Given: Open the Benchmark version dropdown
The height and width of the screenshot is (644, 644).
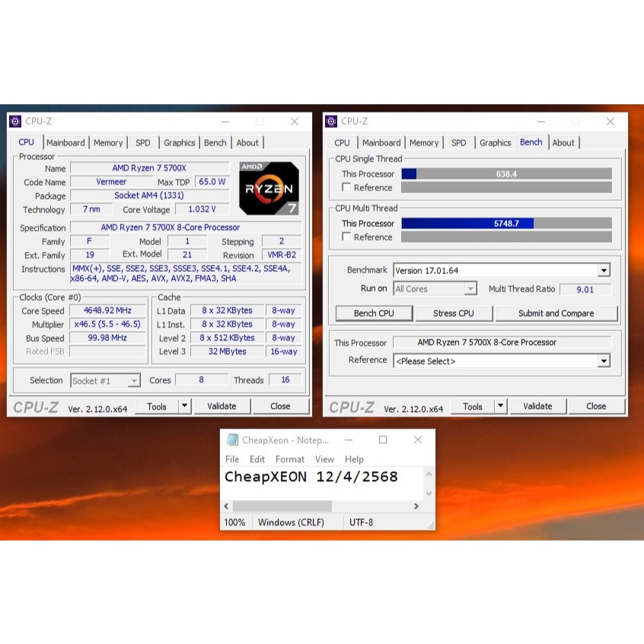Looking at the screenshot, I should pos(603,270).
